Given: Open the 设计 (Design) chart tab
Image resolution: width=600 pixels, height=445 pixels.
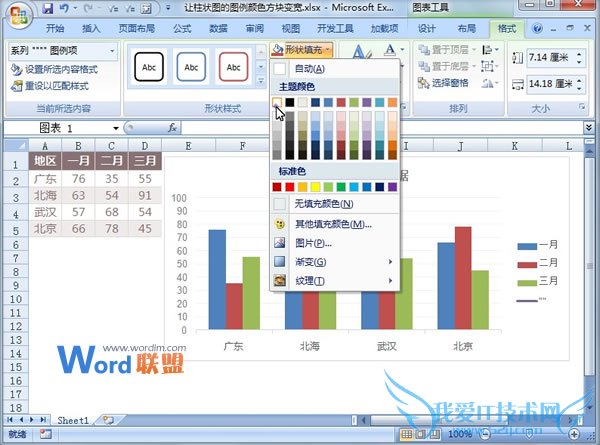Looking at the screenshot, I should [426, 29].
